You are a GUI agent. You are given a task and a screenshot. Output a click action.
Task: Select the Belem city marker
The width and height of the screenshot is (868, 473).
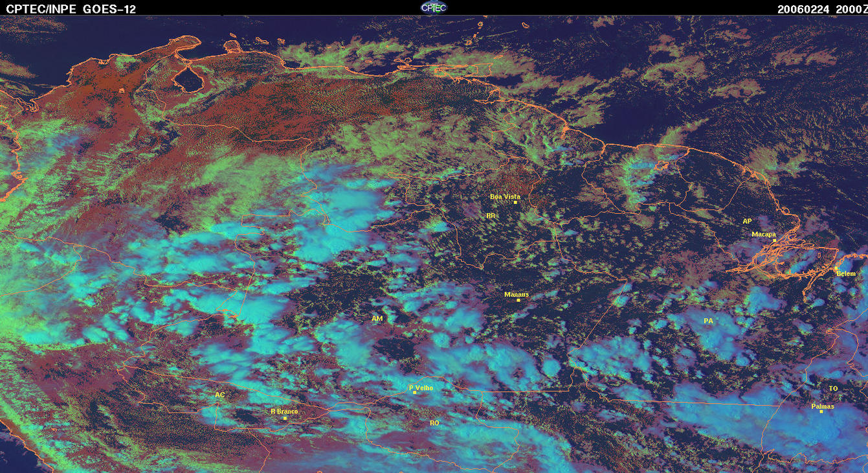click(x=836, y=268)
